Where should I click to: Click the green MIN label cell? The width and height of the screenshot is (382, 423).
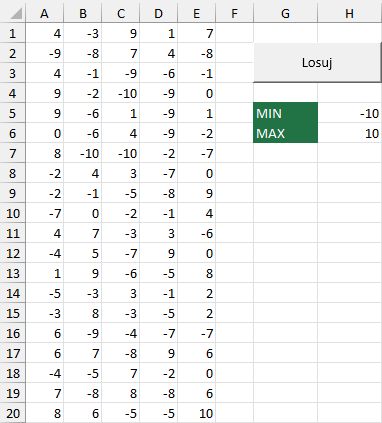tap(286, 113)
